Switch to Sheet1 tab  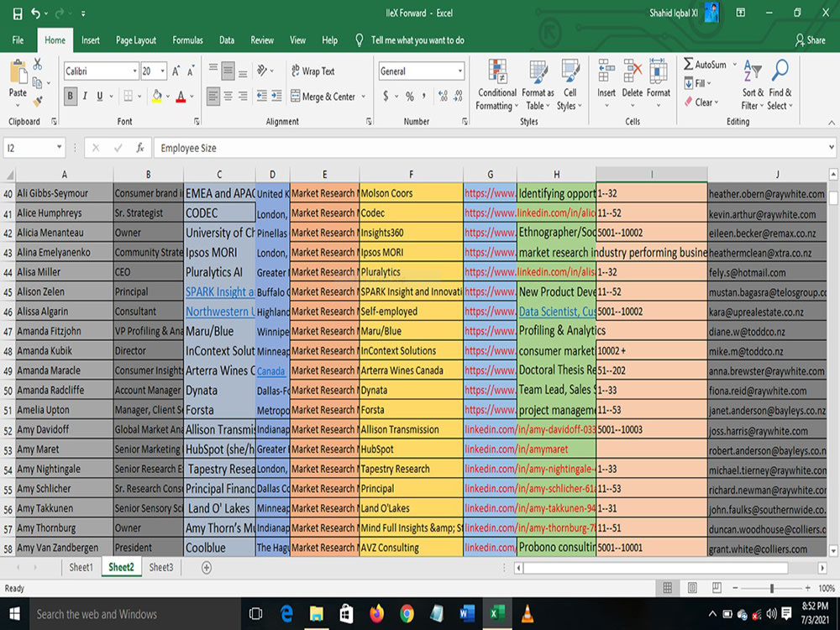[x=81, y=567]
